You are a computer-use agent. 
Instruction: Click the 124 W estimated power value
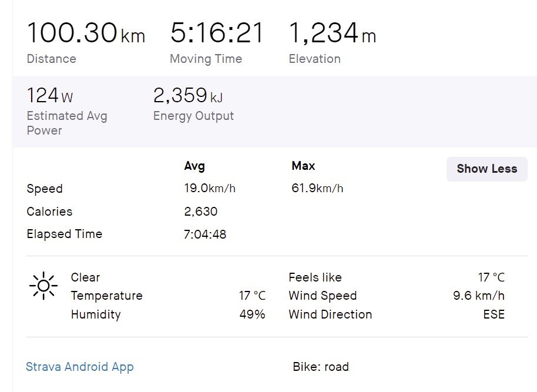(50, 95)
